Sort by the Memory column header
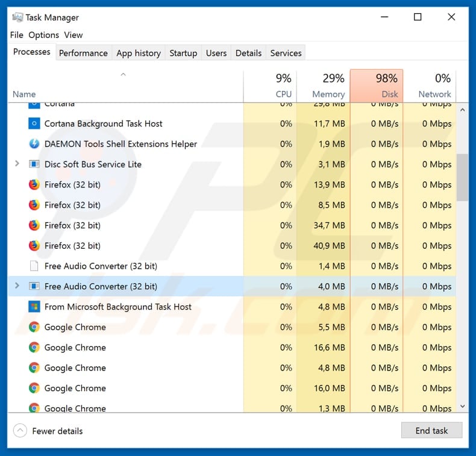476x456 pixels. click(x=324, y=87)
